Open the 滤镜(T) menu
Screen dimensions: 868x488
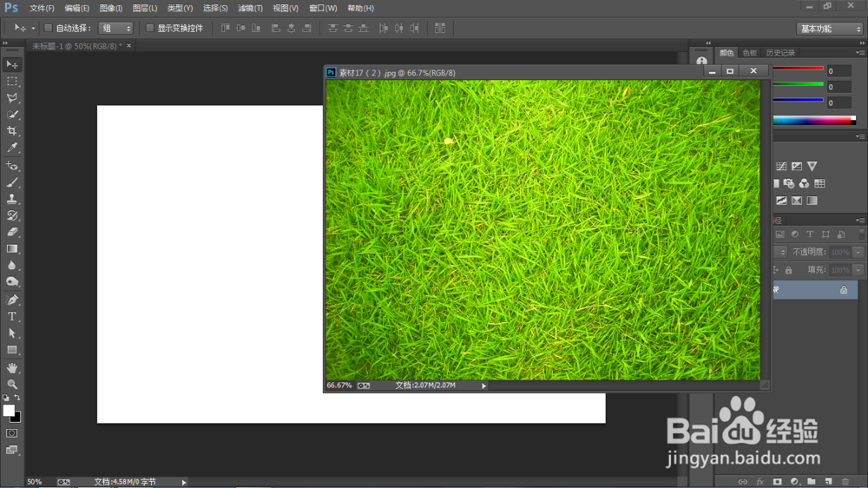click(x=250, y=9)
